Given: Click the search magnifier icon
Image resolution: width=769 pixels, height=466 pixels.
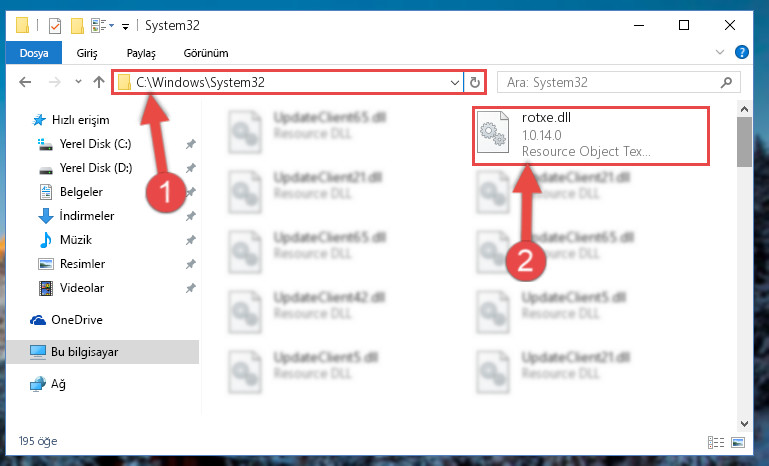Looking at the screenshot, I should click(x=726, y=82).
